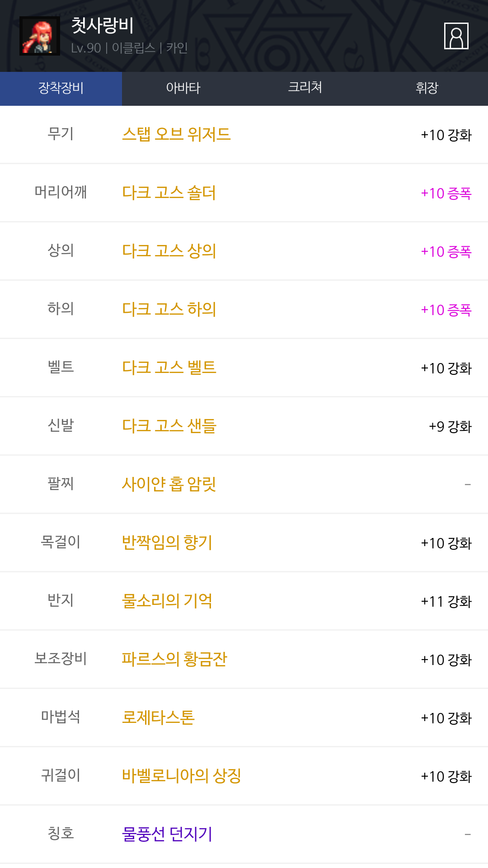Screen dimensions: 488x868
Task: Click the title 물풍선 던지기
Action: (167, 834)
